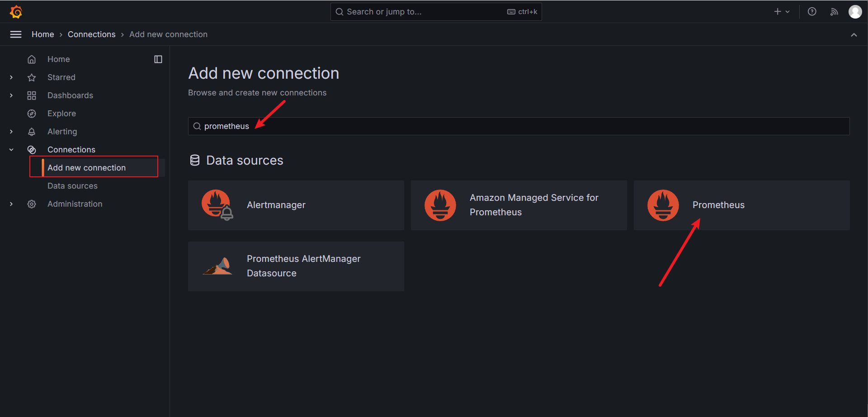Click the keyboard ctrl+k shortcut icon
The image size is (868, 417).
511,12
